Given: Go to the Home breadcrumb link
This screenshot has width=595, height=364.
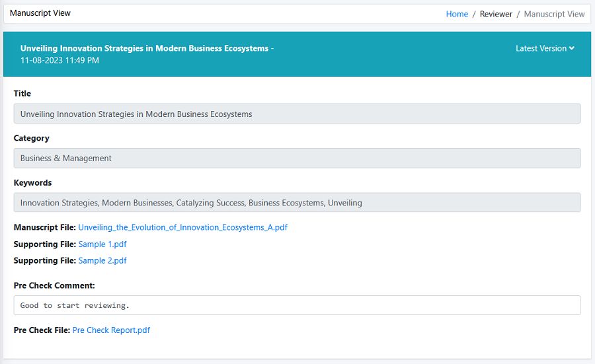Looking at the screenshot, I should point(457,14).
